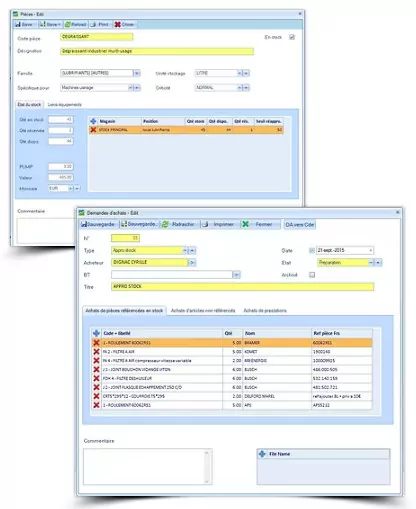
Task: Click the Sauvegarde save icon in Demandes d'achats
Action: coord(84,224)
